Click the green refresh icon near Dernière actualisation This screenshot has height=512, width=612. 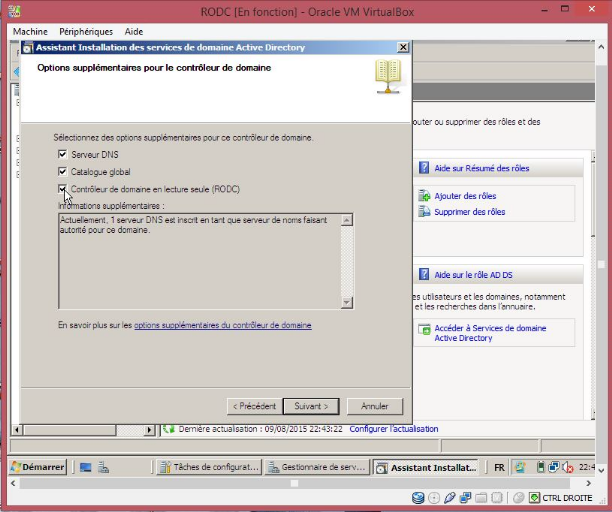(x=169, y=429)
